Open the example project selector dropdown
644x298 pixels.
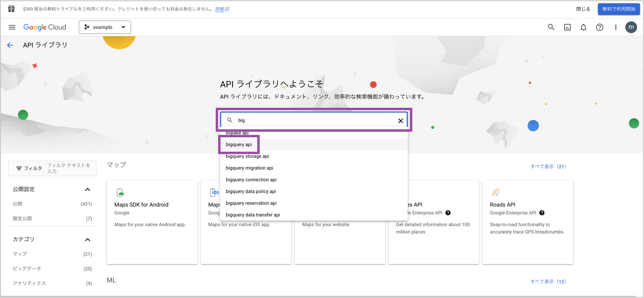pyautogui.click(x=105, y=27)
